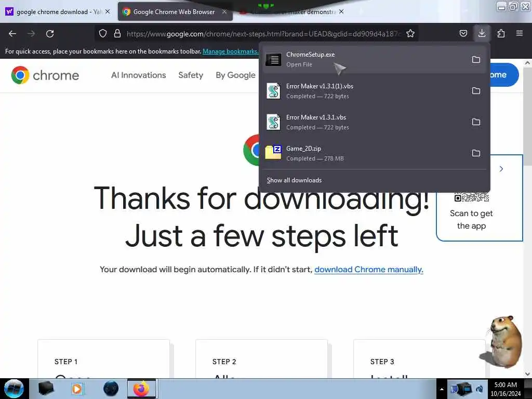Show ChromeSetup.exe in folder

476,60
